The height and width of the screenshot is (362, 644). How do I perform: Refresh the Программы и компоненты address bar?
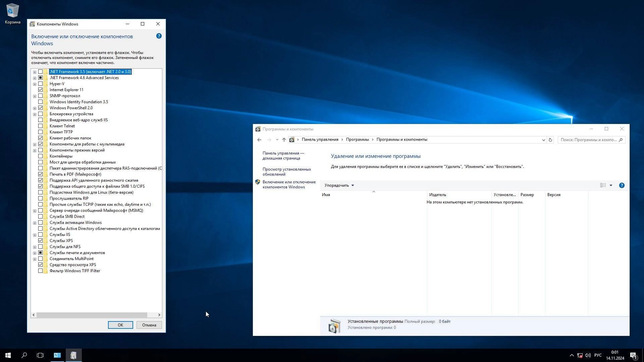pos(550,140)
